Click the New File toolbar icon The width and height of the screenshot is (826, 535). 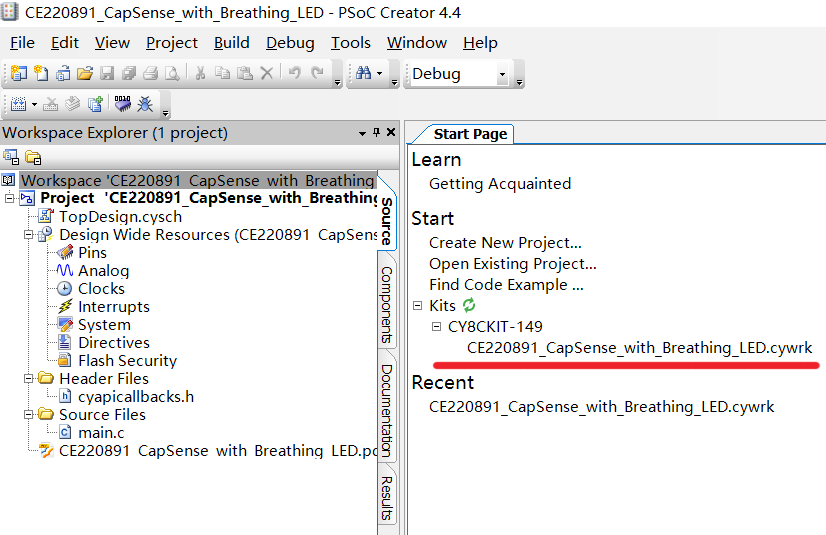click(x=41, y=73)
